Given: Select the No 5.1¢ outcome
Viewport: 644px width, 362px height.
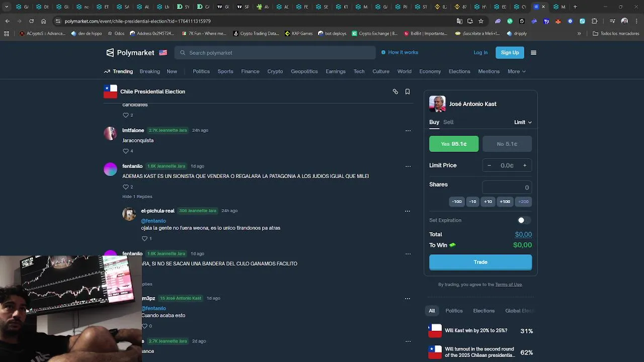Looking at the screenshot, I should 507,144.
